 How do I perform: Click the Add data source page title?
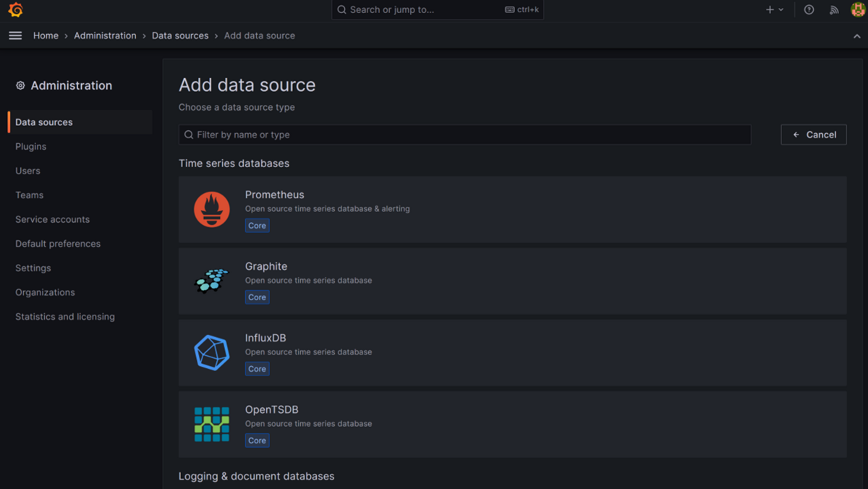tap(247, 85)
